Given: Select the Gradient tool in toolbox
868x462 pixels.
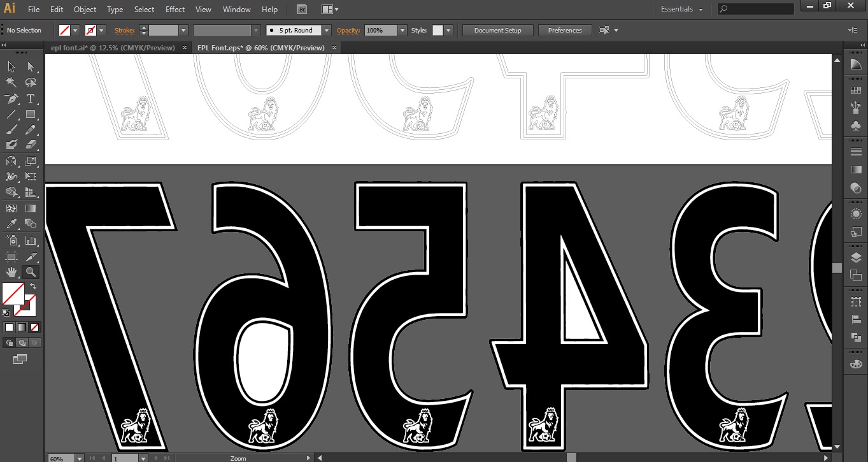Looking at the screenshot, I should [x=30, y=208].
